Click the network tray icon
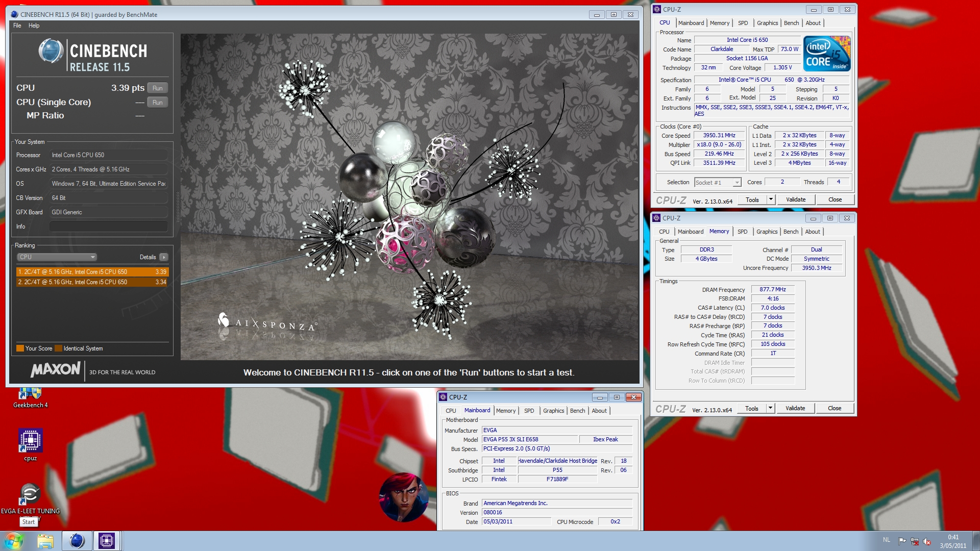Viewport: 980px width, 551px height. [915, 541]
